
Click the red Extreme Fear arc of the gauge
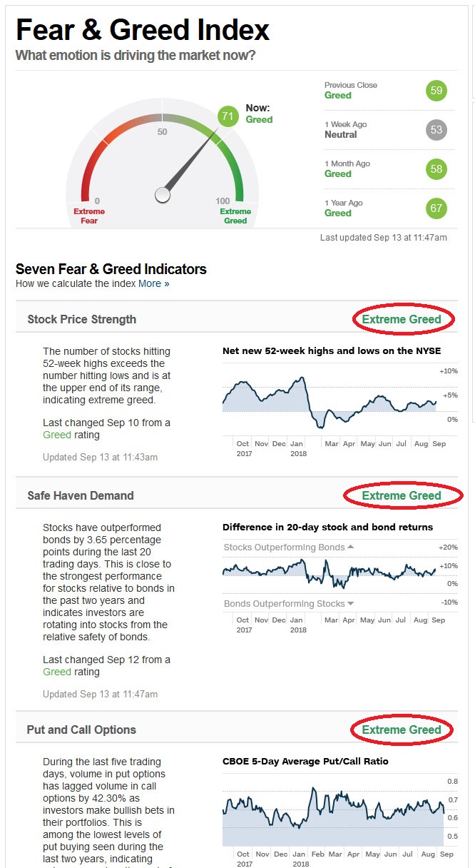[x=88, y=171]
